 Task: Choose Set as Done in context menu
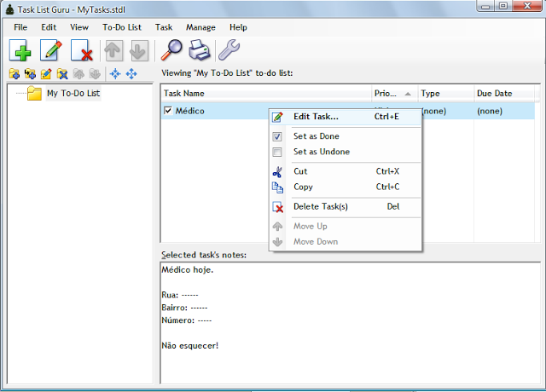click(x=345, y=136)
